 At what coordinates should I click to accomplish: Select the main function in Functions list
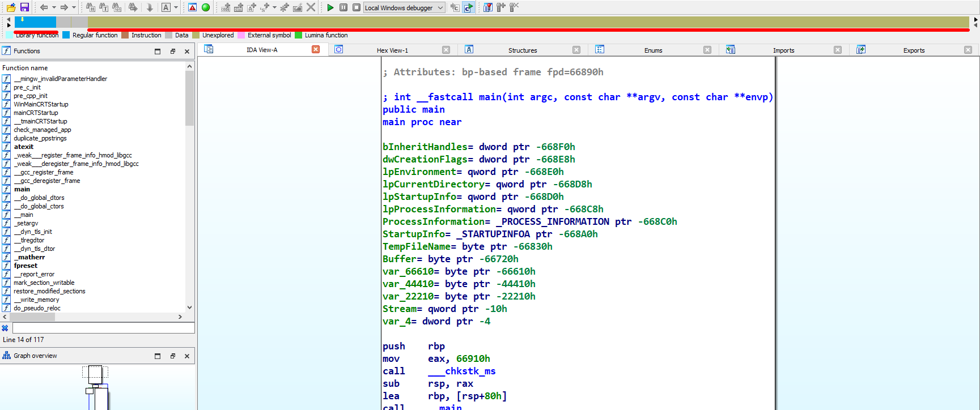[x=22, y=189]
